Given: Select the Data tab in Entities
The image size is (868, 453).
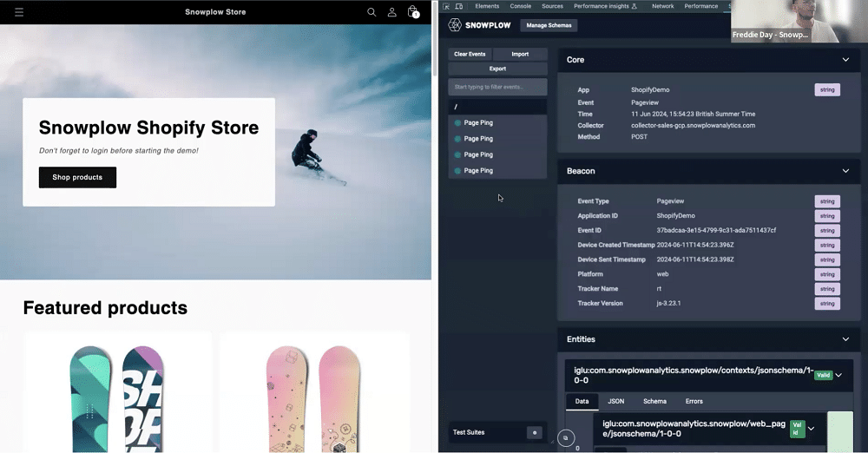Looking at the screenshot, I should tap(582, 402).
